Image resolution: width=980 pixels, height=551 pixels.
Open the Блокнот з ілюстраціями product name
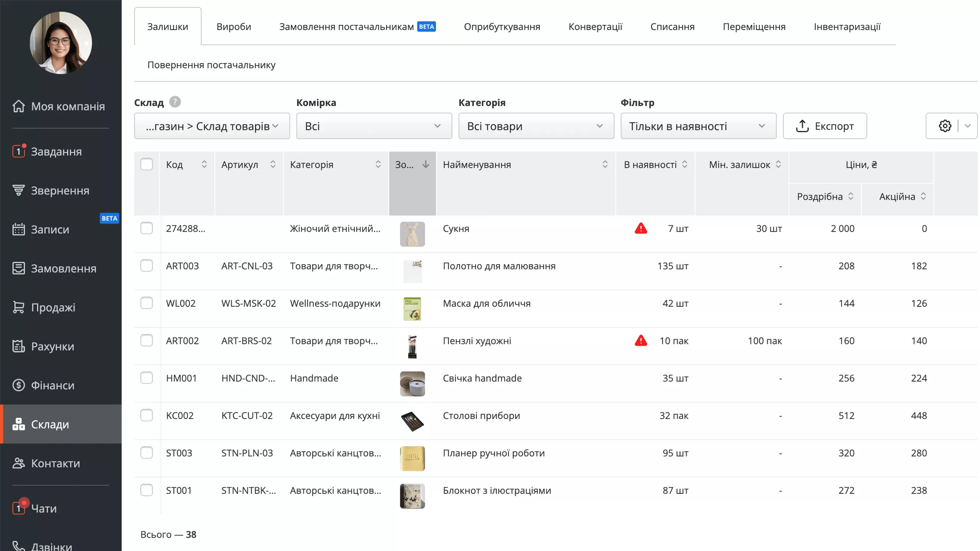497,490
